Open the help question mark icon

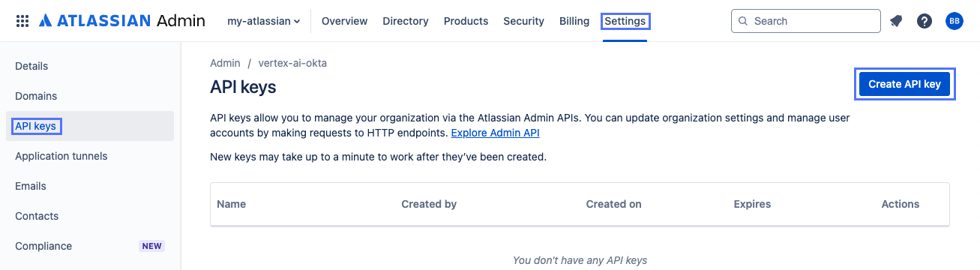(x=925, y=21)
